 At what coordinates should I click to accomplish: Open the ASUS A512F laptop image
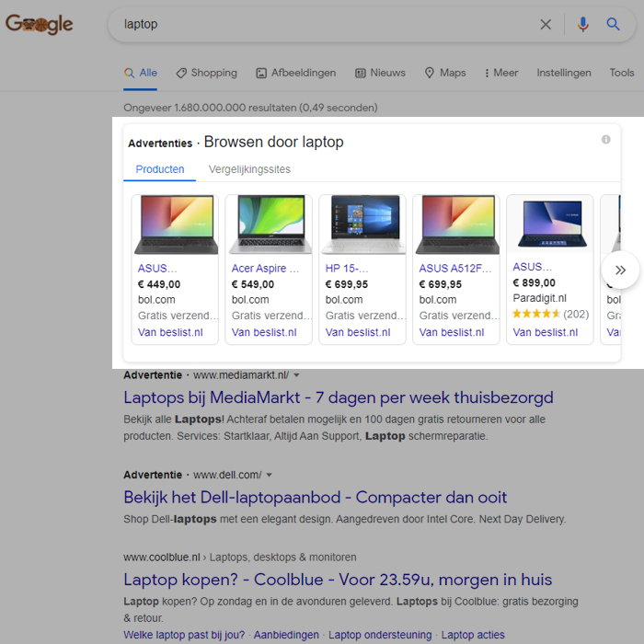[456, 224]
